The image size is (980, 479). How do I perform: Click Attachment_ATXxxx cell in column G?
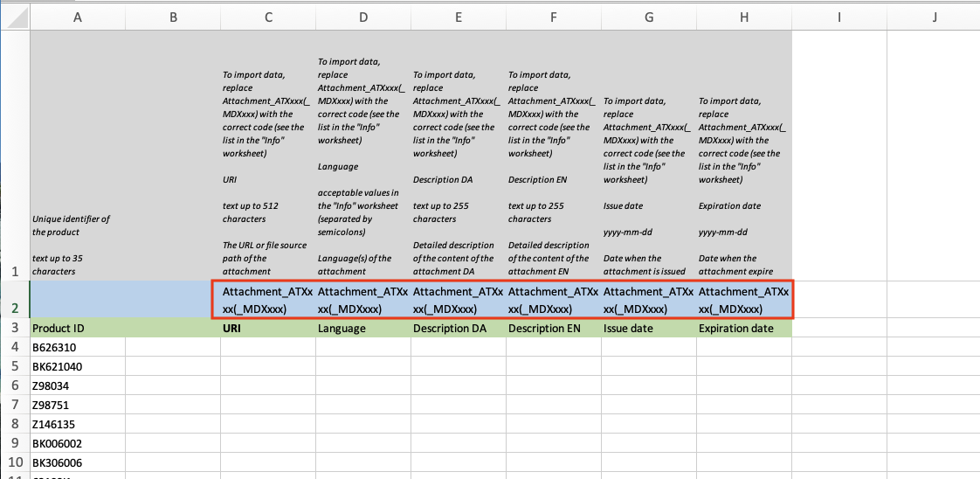pos(649,300)
